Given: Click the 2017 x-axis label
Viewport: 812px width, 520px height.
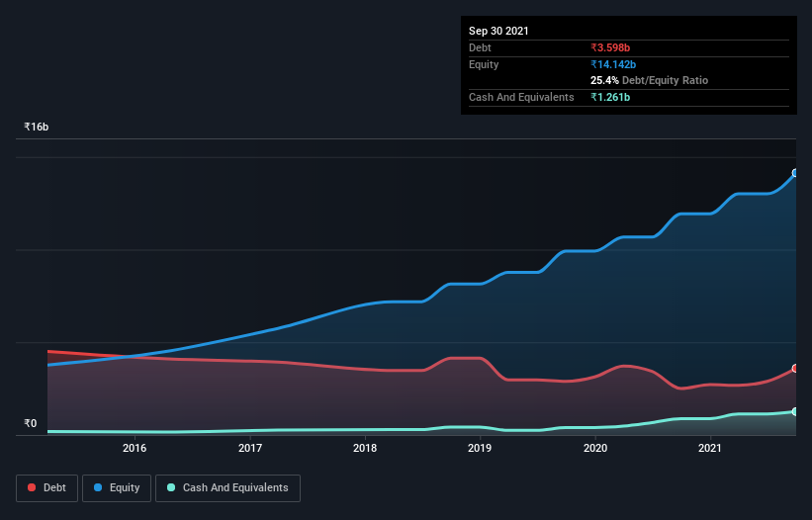Looking at the screenshot, I should tap(249, 448).
